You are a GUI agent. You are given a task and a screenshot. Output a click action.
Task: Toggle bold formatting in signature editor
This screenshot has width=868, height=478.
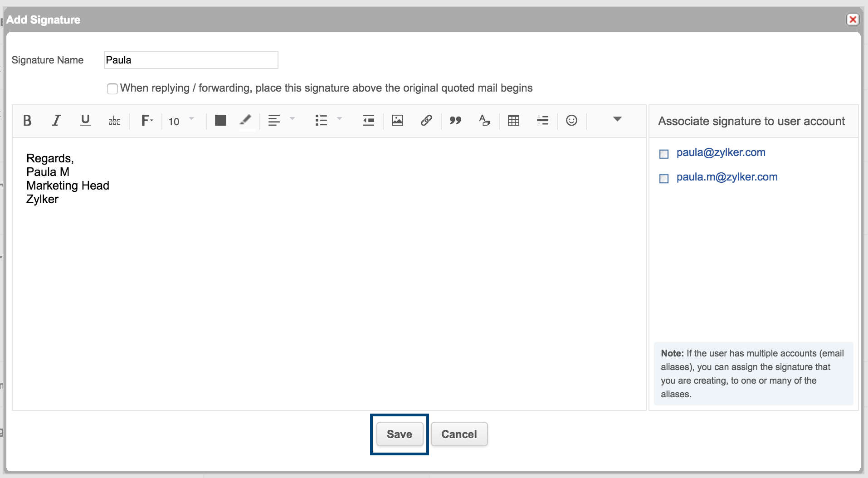(27, 121)
